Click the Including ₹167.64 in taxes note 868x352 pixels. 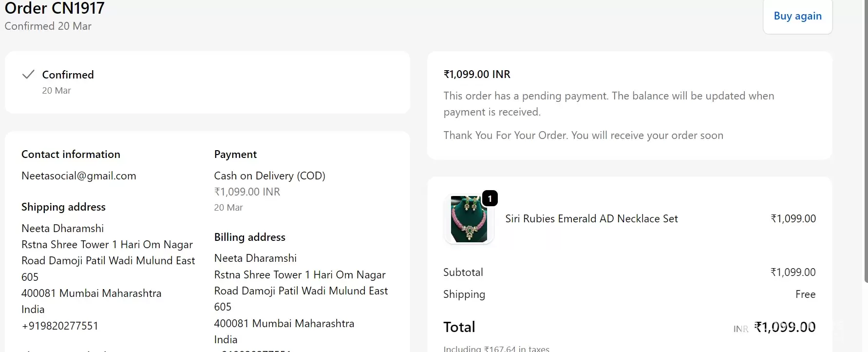(496, 349)
